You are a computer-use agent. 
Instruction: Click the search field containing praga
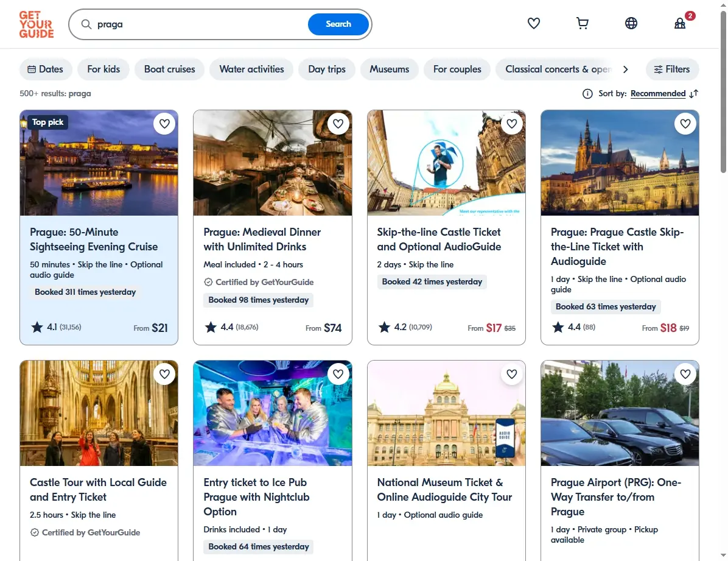(200, 24)
